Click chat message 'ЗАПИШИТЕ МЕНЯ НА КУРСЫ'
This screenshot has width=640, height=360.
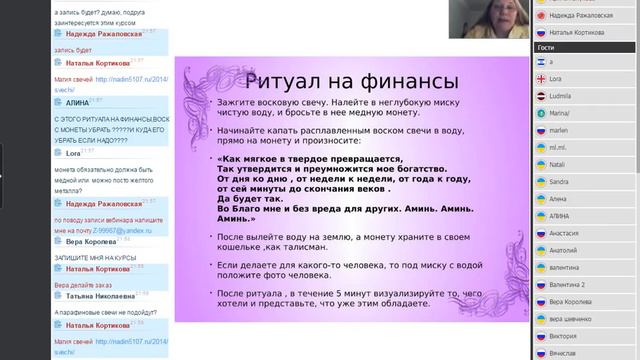click(95, 258)
